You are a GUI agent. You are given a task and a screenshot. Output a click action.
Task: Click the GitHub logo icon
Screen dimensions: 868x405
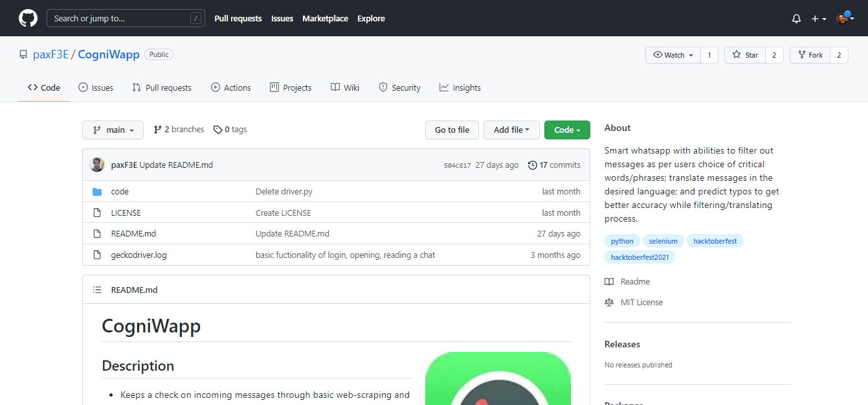pyautogui.click(x=28, y=18)
